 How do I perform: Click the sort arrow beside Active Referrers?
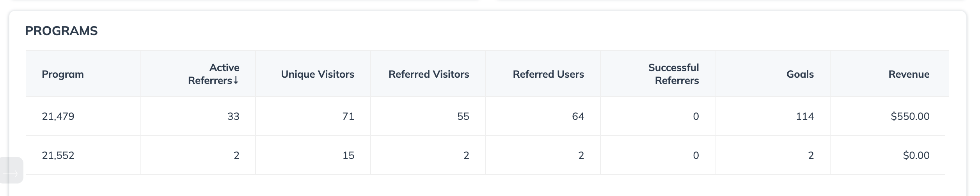236,80
